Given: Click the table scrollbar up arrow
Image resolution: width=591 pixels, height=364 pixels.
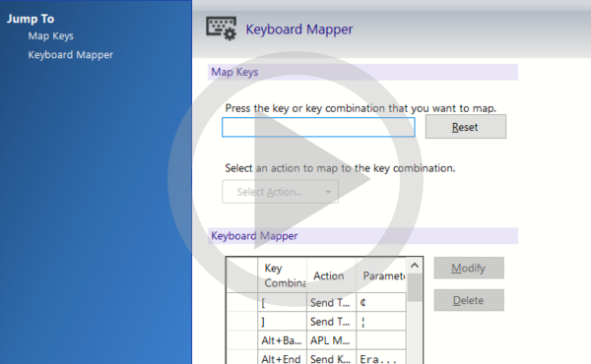Looking at the screenshot, I should [x=415, y=266].
